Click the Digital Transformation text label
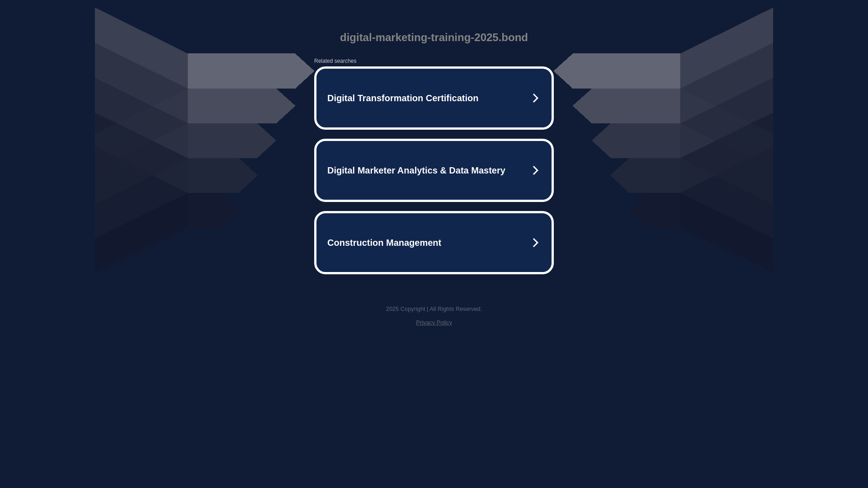This screenshot has height=488, width=868. 375,98
